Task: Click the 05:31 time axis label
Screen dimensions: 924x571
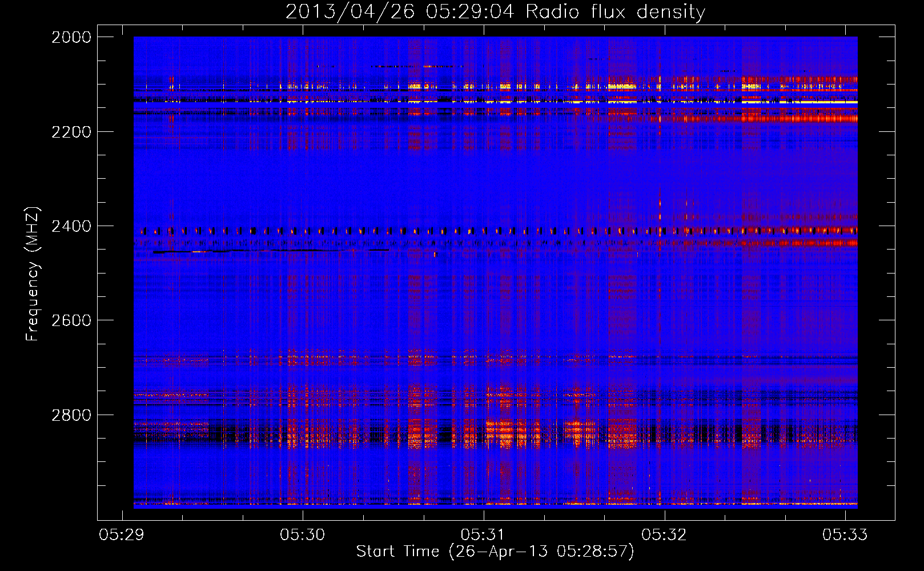Action: pyautogui.click(x=483, y=534)
